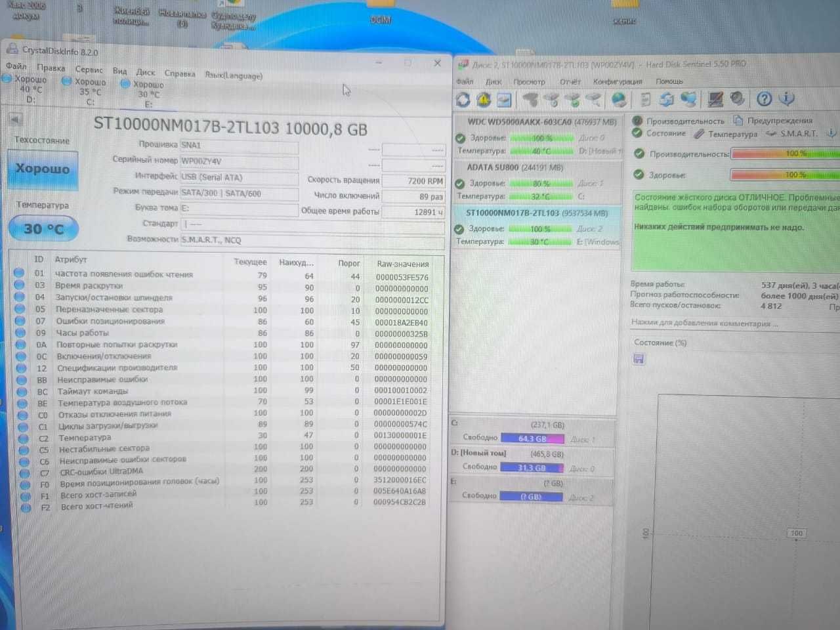Open the Конфигурация menu
This screenshot has height=630, width=840.
click(618, 81)
